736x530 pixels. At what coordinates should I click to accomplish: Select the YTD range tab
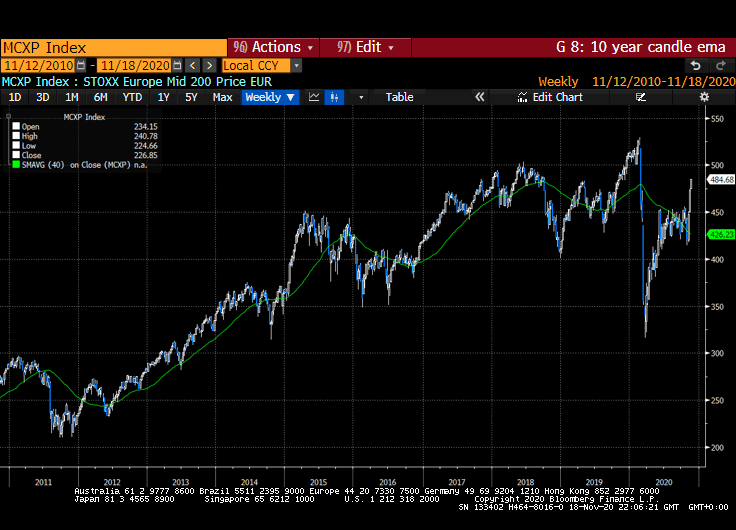[x=132, y=97]
